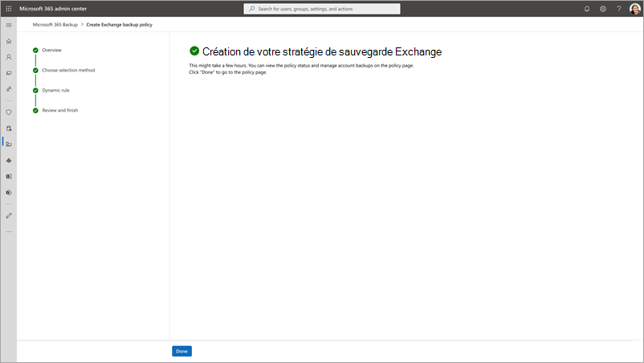644x363 pixels.
Task: Click text 'This might take a few hours'
Action: pyautogui.click(x=218, y=66)
